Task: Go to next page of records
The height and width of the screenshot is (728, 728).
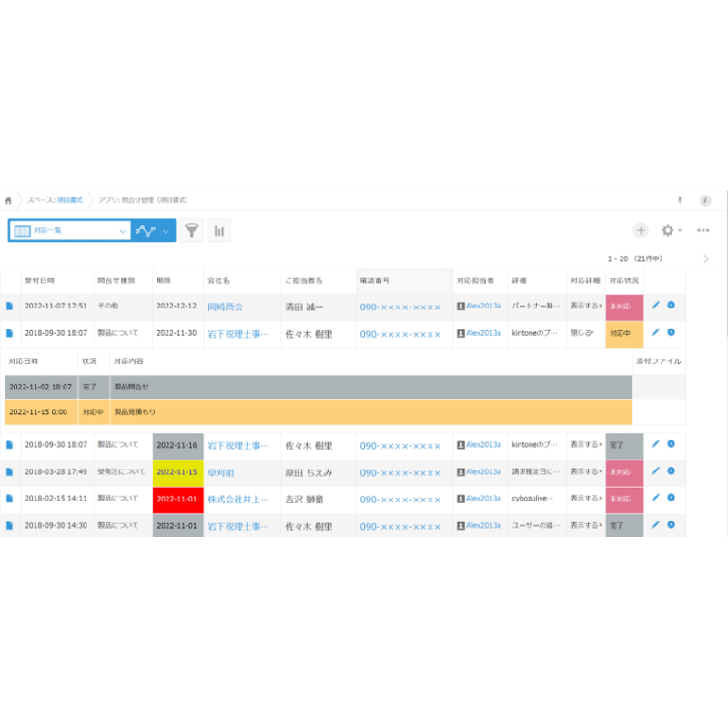Action: coord(706,258)
